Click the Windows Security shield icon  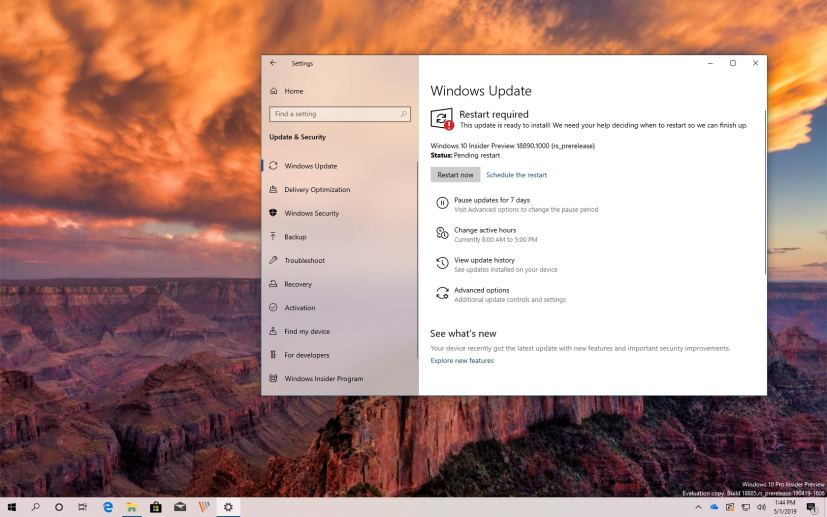click(x=273, y=213)
